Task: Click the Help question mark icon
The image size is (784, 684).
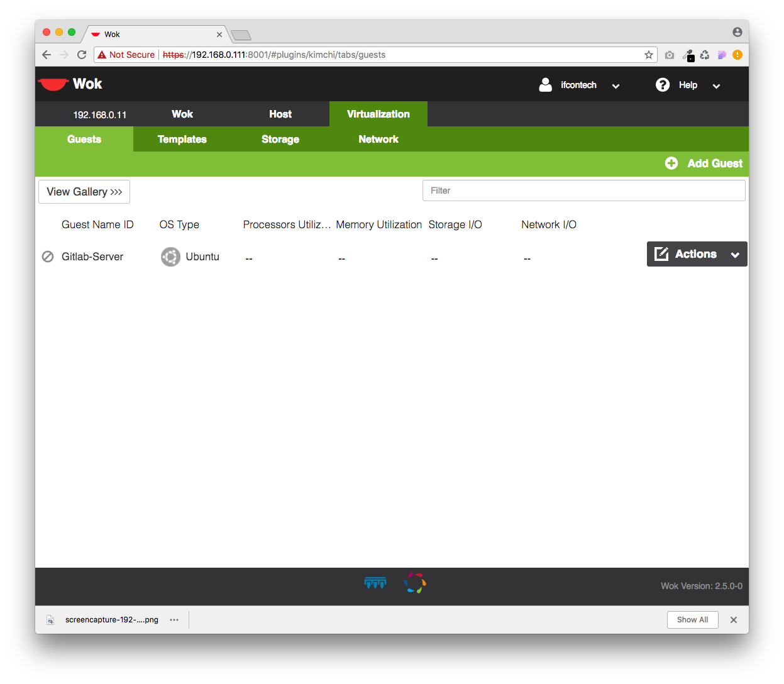Action: tap(663, 85)
